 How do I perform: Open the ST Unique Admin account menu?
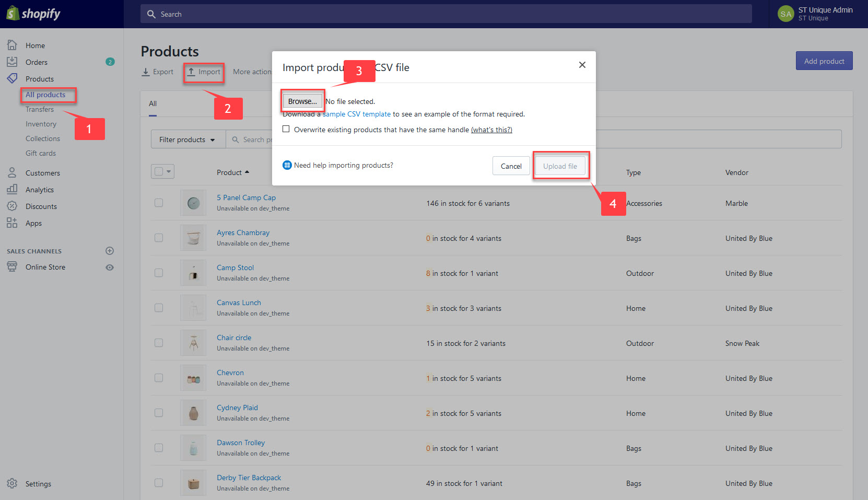(818, 14)
